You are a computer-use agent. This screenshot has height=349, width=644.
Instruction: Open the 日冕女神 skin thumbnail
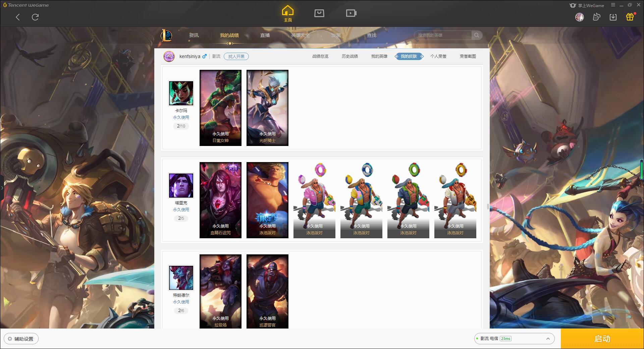pyautogui.click(x=220, y=108)
